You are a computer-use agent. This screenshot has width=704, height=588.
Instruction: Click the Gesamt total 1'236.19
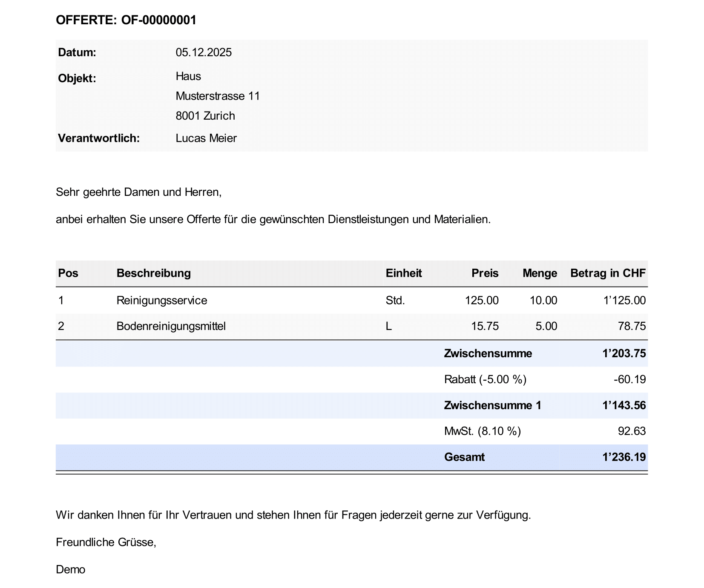point(624,457)
